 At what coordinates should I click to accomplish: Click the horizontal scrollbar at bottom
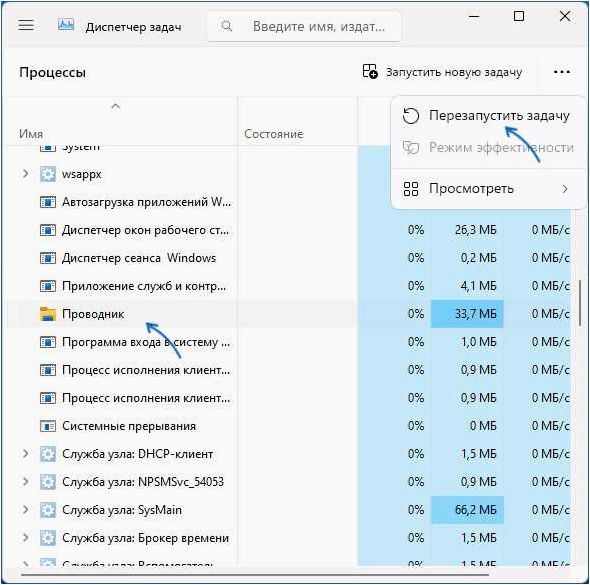255,575
